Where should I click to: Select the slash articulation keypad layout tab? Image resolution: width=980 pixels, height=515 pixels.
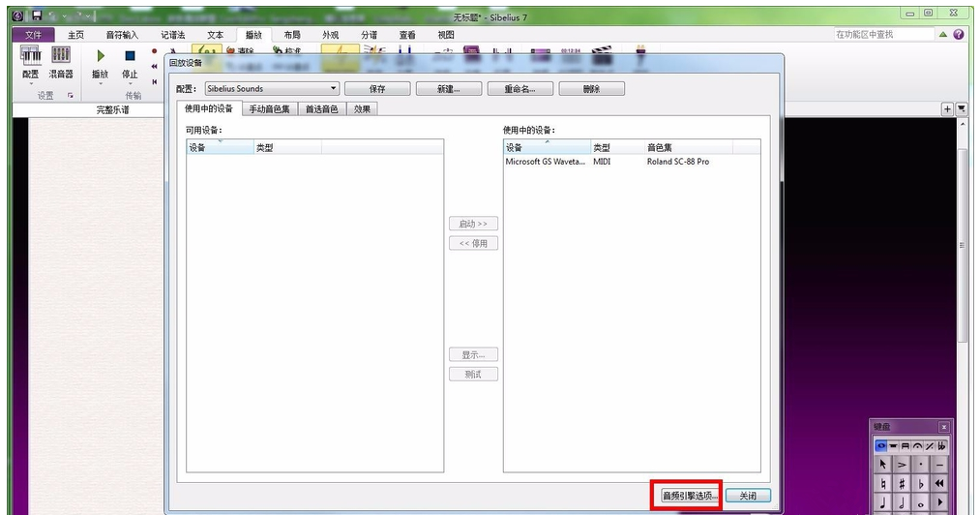pyautogui.click(x=930, y=446)
